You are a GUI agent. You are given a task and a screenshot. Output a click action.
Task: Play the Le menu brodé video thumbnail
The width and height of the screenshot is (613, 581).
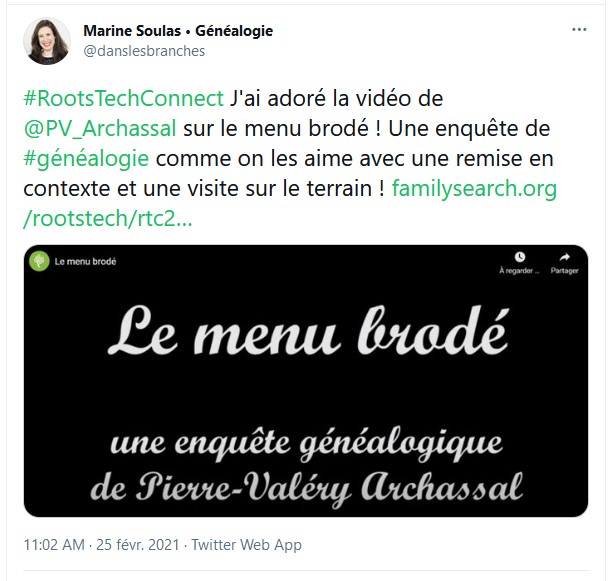pyautogui.click(x=306, y=381)
